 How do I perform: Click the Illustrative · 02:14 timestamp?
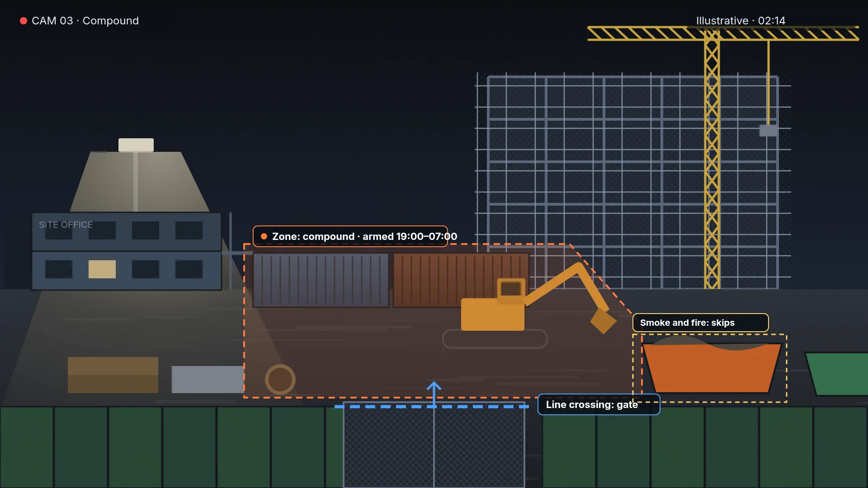point(741,21)
